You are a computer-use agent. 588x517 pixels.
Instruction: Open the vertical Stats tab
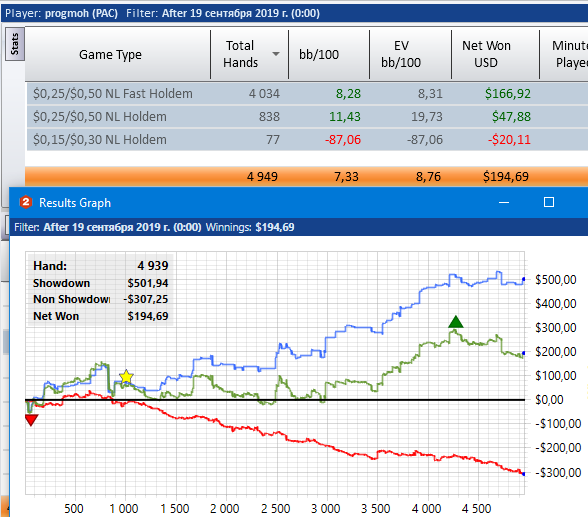click(15, 44)
